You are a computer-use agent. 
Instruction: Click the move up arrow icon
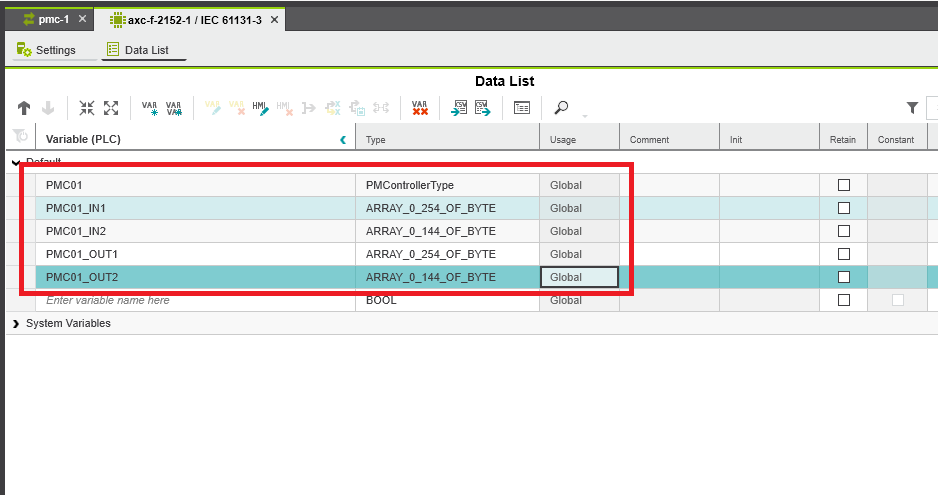[24, 108]
